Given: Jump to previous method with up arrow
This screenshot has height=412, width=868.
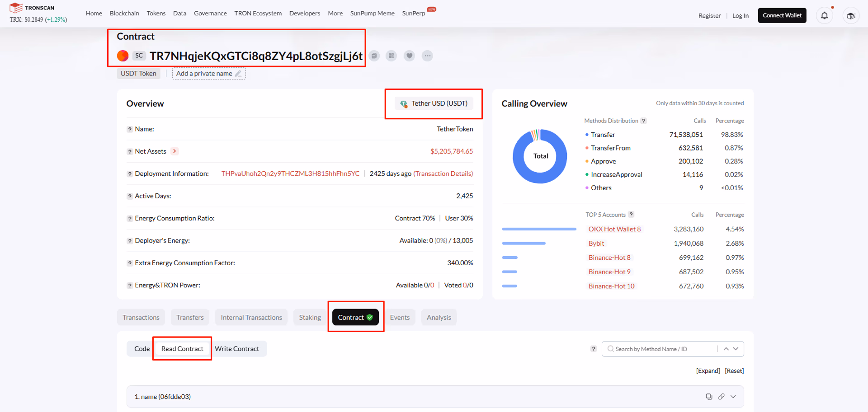Looking at the screenshot, I should click(x=726, y=349).
